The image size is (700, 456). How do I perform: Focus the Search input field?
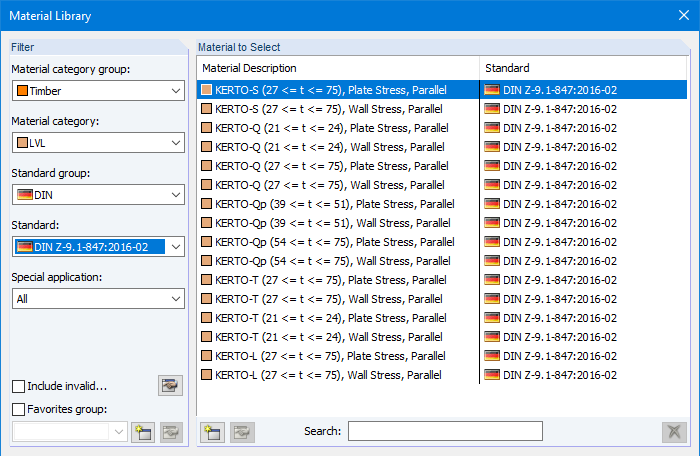point(445,431)
